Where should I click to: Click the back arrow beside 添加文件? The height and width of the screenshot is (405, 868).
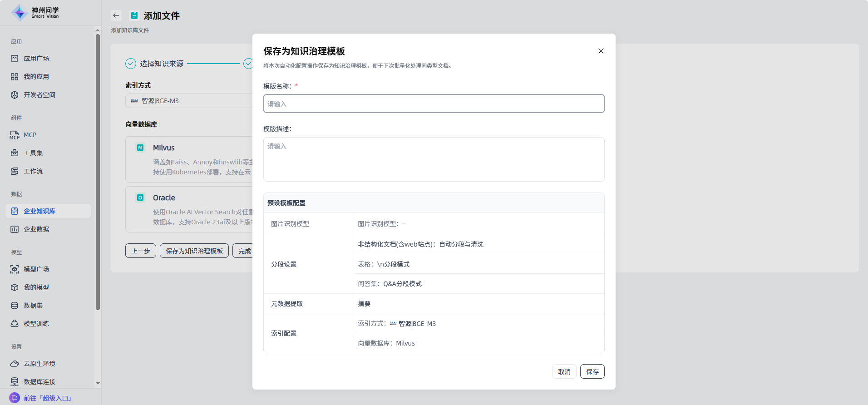point(116,15)
